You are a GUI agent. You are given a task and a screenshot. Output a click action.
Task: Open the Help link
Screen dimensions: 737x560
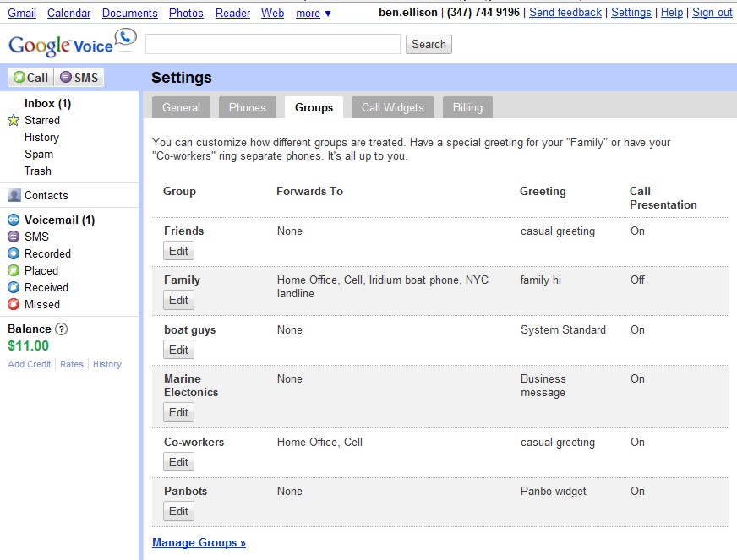pyautogui.click(x=672, y=12)
